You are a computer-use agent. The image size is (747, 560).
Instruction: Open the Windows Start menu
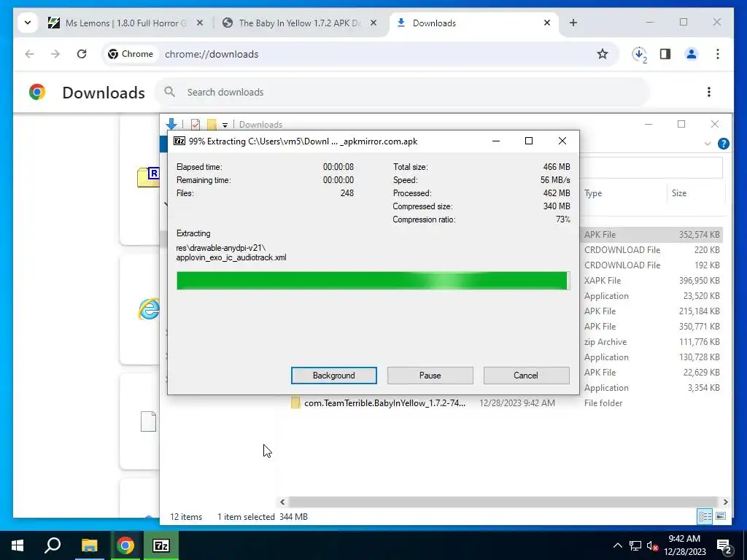(18, 545)
